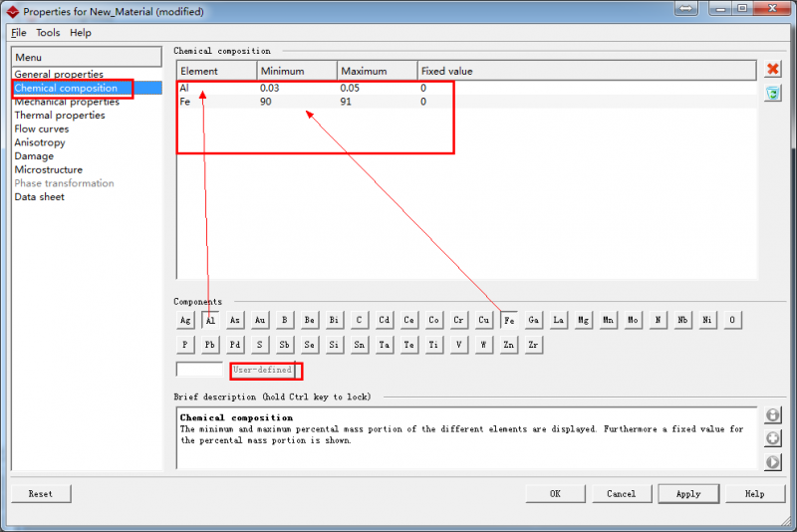Select General properties in the menu
797x532 pixels.
click(x=59, y=74)
